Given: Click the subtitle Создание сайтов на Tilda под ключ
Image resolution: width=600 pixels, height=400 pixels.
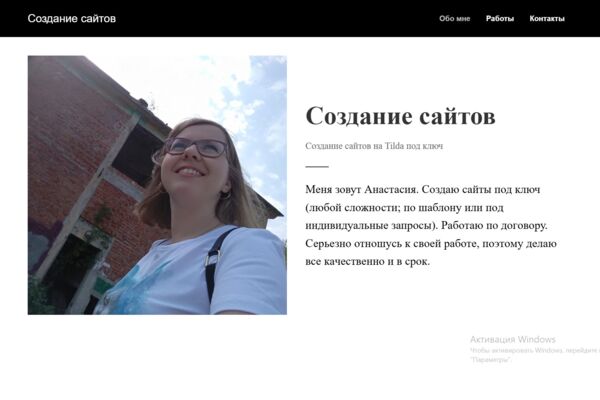Looking at the screenshot, I should pyautogui.click(x=374, y=146).
